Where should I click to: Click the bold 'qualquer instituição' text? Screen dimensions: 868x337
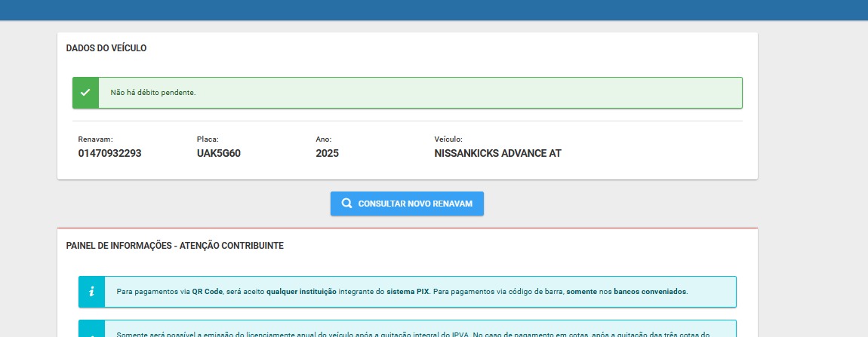301,292
